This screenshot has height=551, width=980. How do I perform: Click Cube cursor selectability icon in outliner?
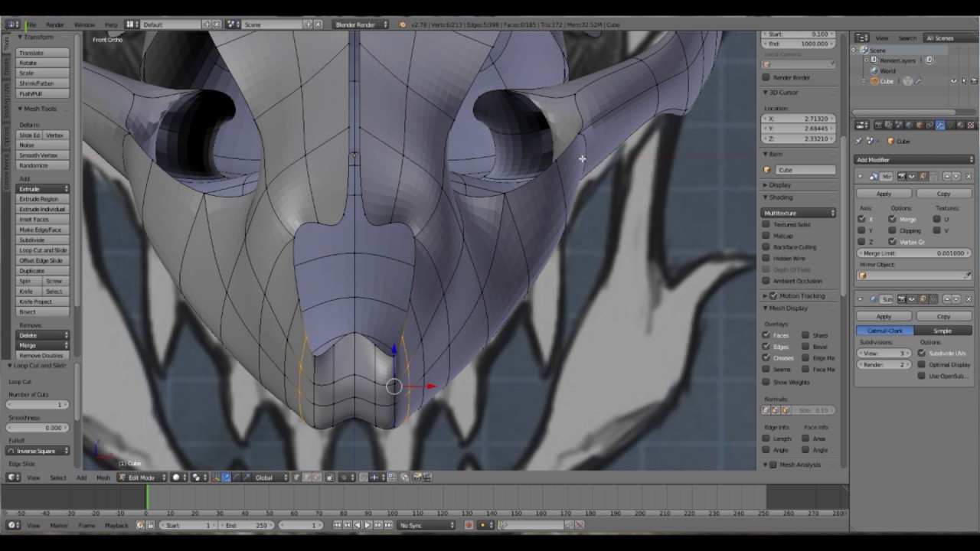coord(963,80)
